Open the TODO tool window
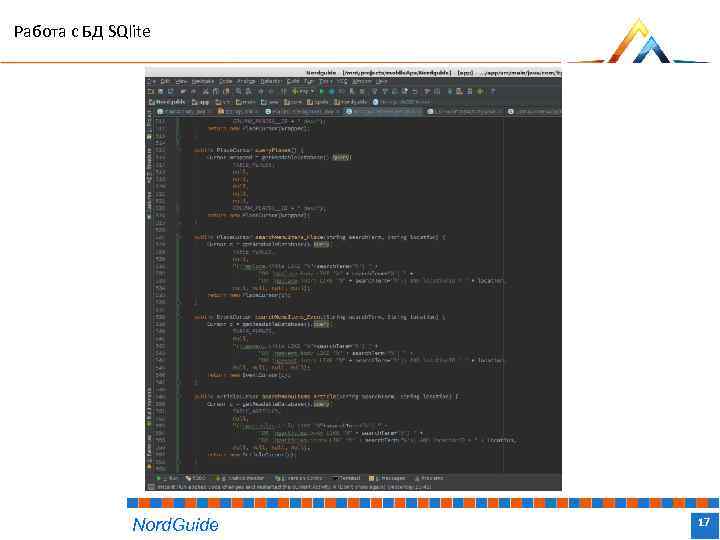The image size is (720, 540). tap(196, 478)
